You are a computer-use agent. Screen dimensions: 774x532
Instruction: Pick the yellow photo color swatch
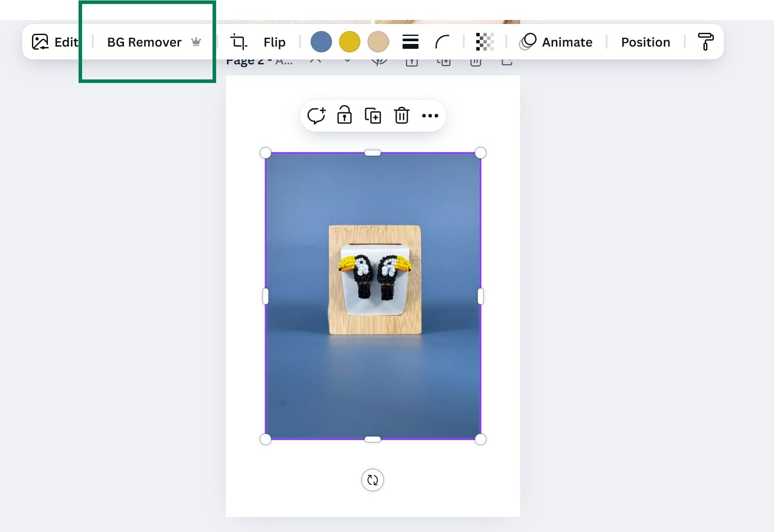tap(350, 42)
